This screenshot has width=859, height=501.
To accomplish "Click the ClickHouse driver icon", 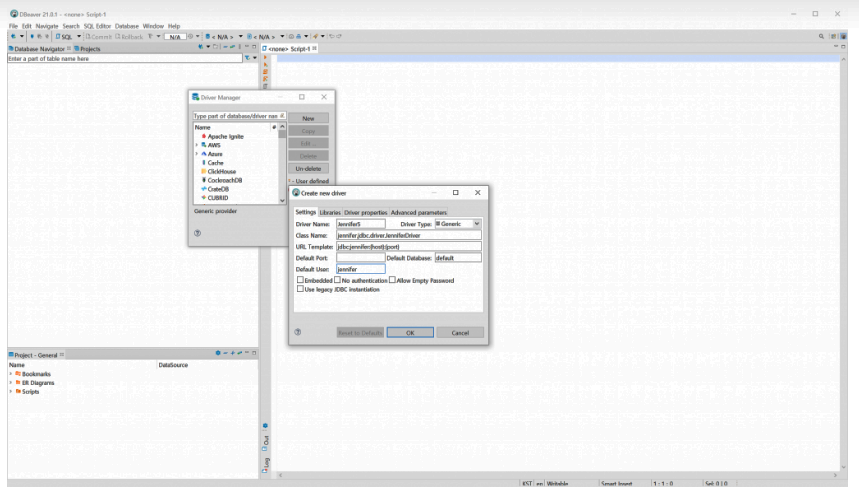I will [x=204, y=171].
